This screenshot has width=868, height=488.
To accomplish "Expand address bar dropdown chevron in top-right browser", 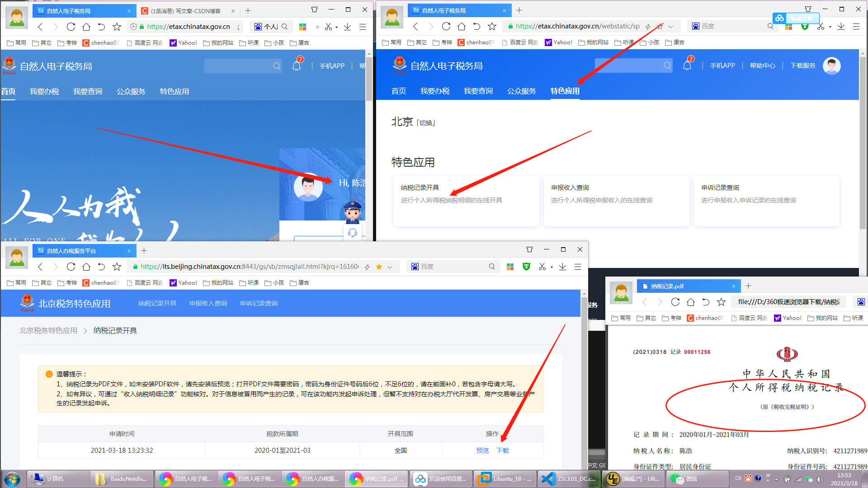I will 670,26.
